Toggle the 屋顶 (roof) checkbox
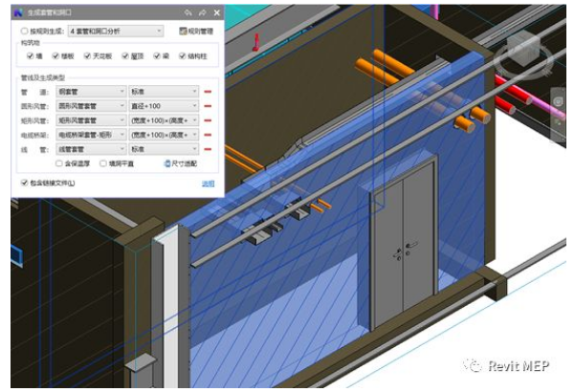 pos(125,56)
